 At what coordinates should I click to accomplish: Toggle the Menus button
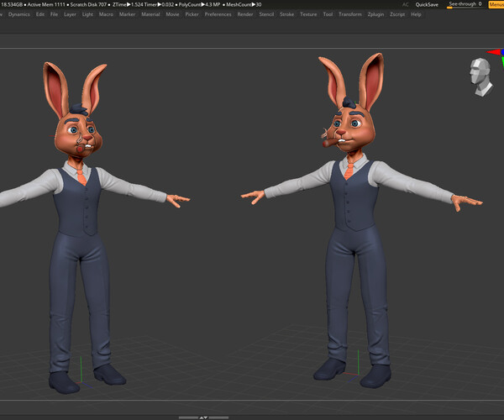click(x=496, y=4)
